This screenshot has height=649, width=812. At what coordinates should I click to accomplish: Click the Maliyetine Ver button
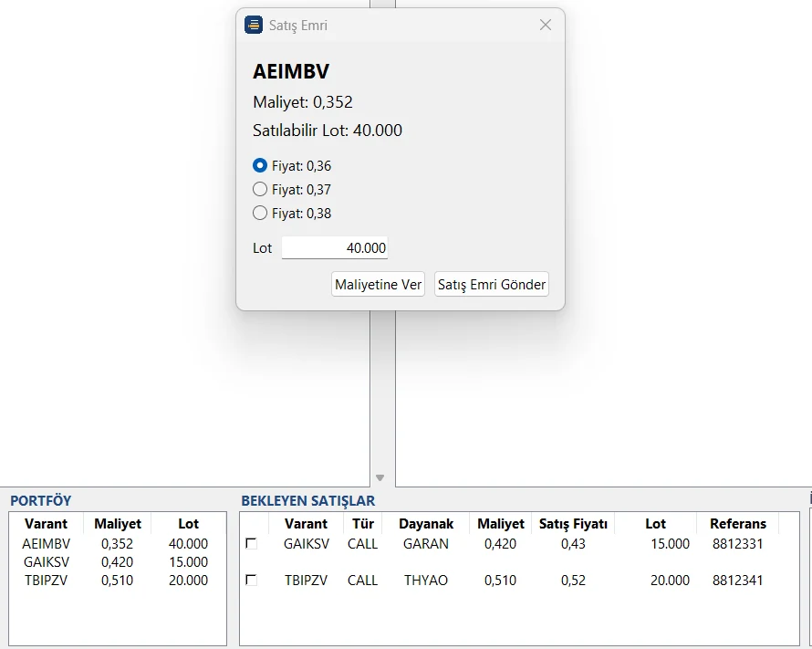(378, 285)
